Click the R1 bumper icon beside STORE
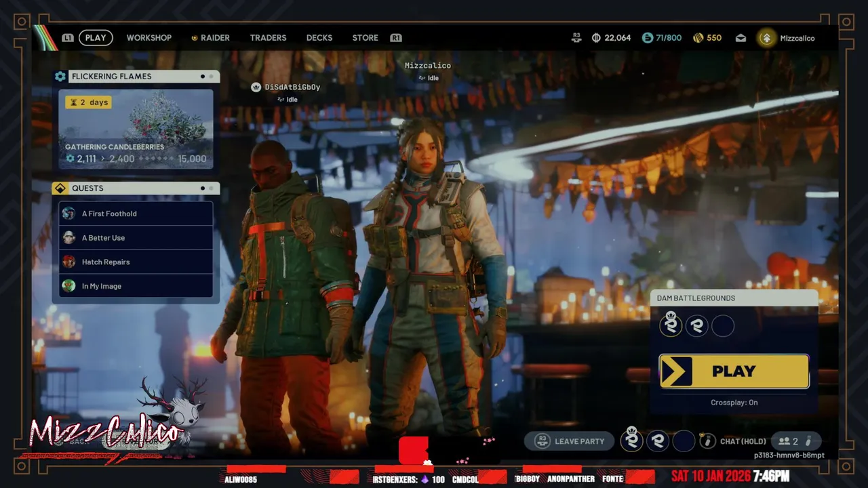Image resolution: width=868 pixels, height=488 pixels. point(396,38)
